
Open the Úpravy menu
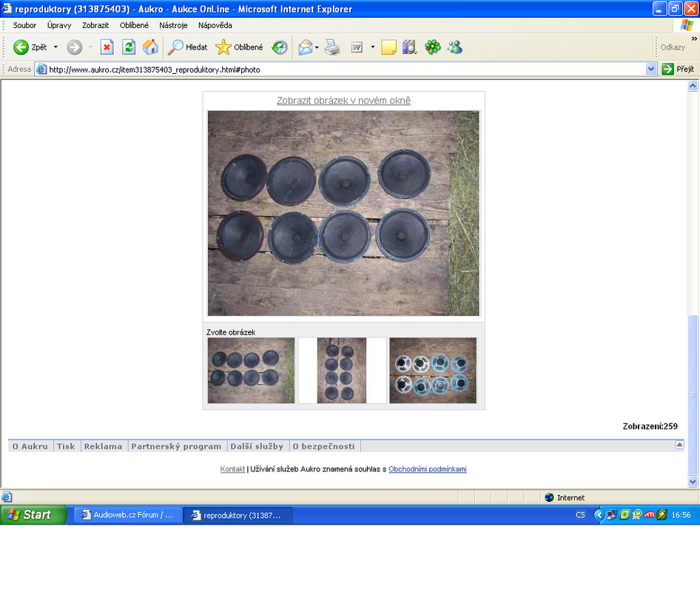coord(59,25)
